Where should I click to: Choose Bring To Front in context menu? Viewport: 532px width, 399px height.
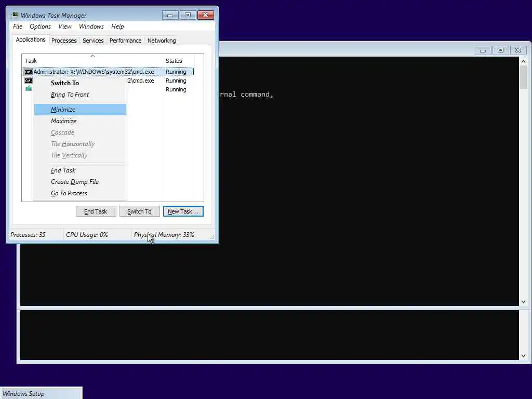(80, 95)
